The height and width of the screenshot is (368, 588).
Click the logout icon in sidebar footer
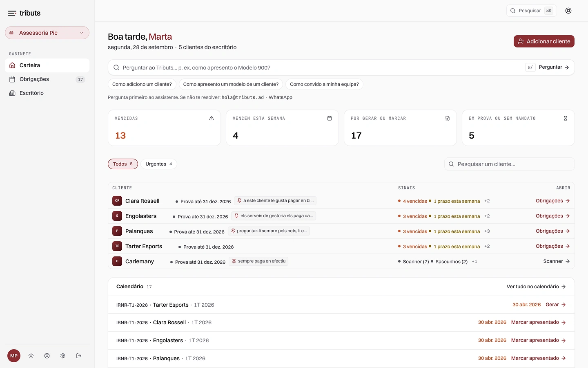pyautogui.click(x=79, y=356)
